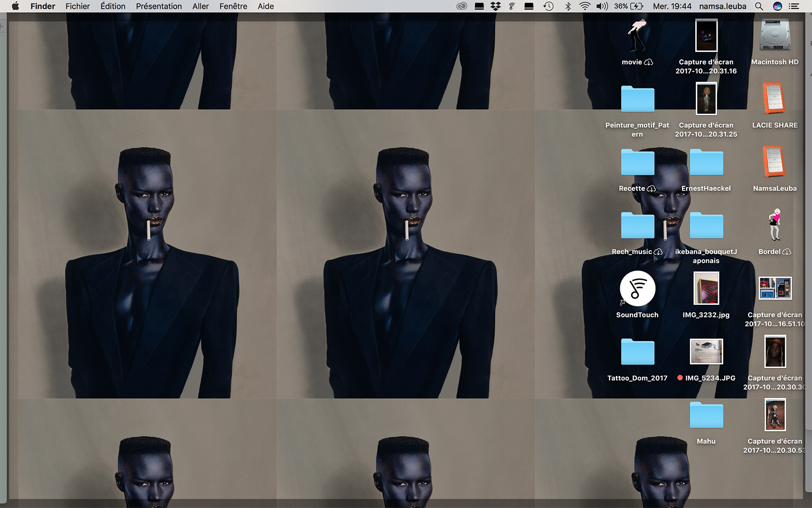Click the Bluetooth status icon
The height and width of the screenshot is (508, 812).
pyautogui.click(x=568, y=6)
